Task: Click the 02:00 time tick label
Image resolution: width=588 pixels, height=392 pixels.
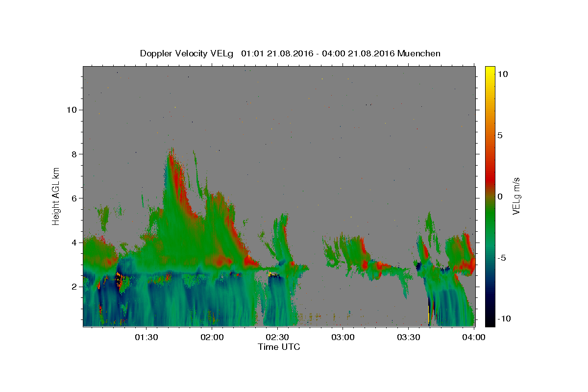Action: [x=212, y=337]
